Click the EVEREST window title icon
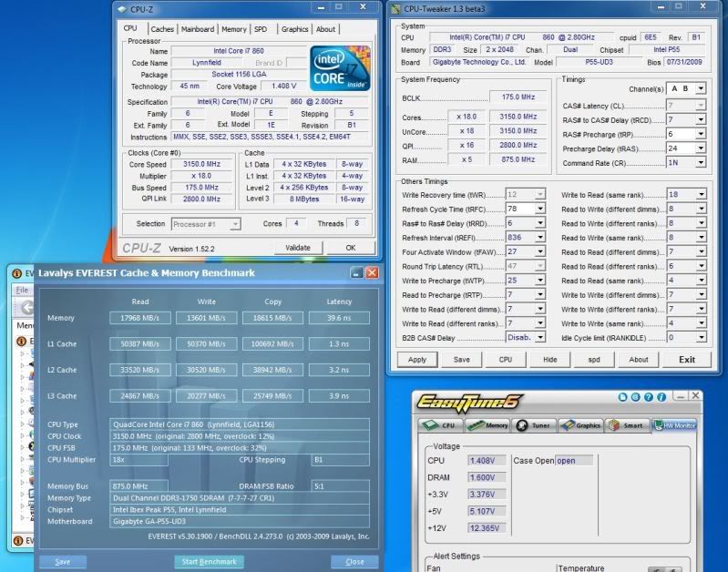The width and height of the screenshot is (728, 572). coord(16,273)
